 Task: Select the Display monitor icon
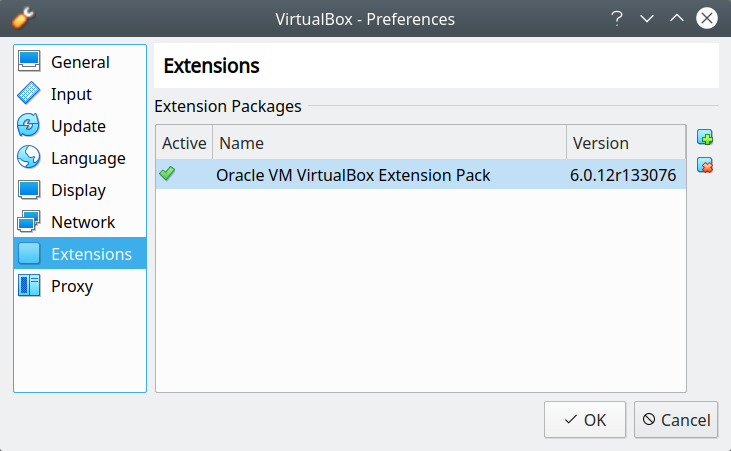click(x=30, y=190)
